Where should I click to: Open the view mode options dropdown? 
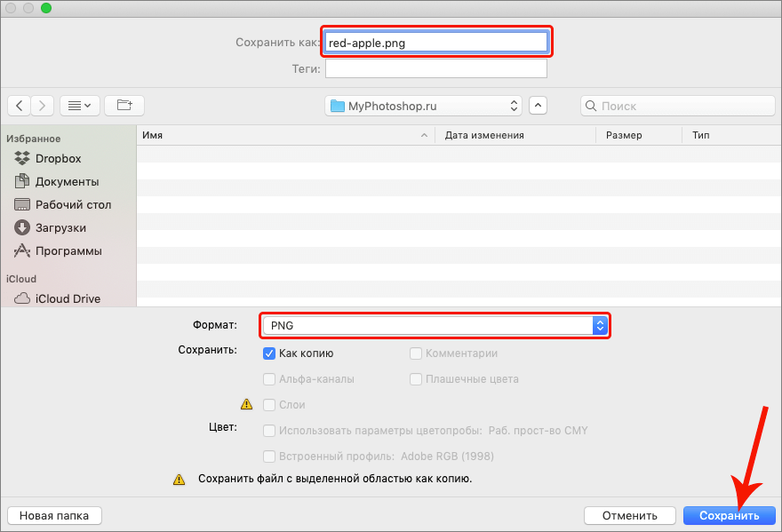(79, 106)
